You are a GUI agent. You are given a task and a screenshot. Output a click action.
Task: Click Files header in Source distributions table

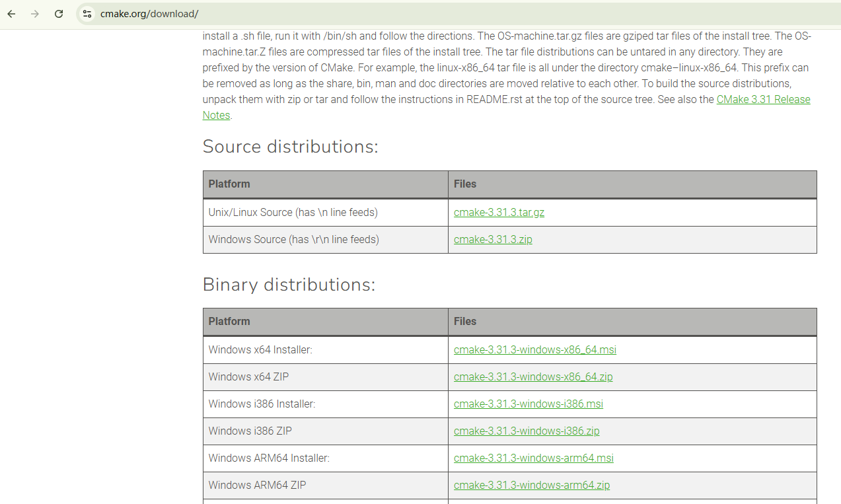pos(632,184)
